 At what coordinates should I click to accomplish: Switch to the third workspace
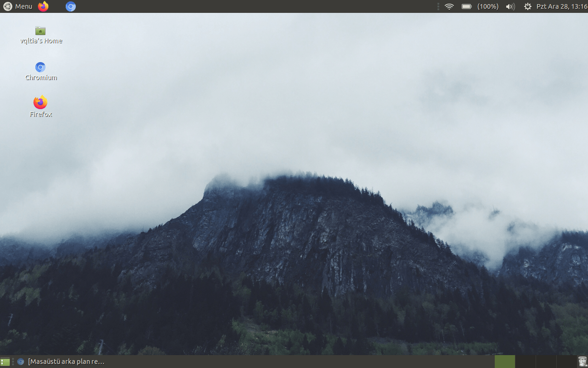pos(546,362)
